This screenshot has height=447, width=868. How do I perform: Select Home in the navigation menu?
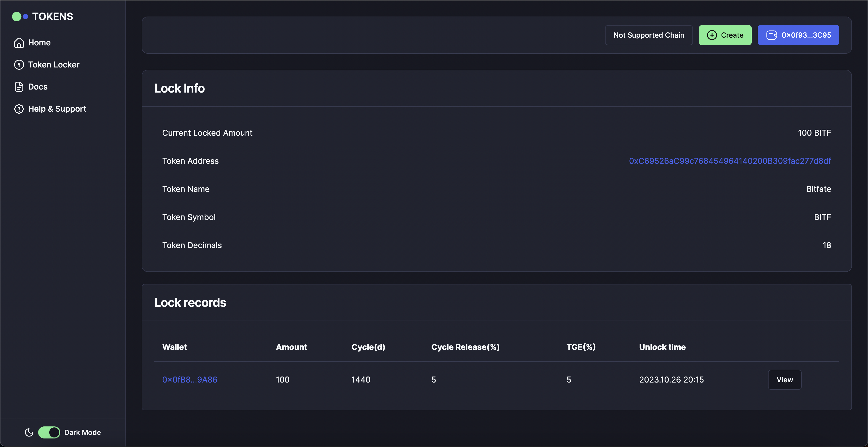[39, 42]
